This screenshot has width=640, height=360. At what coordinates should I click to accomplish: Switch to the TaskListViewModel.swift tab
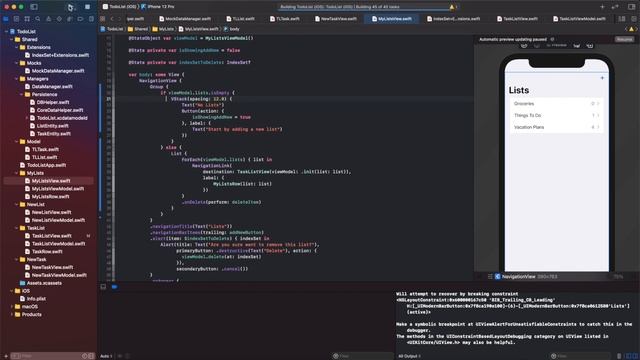point(580,19)
